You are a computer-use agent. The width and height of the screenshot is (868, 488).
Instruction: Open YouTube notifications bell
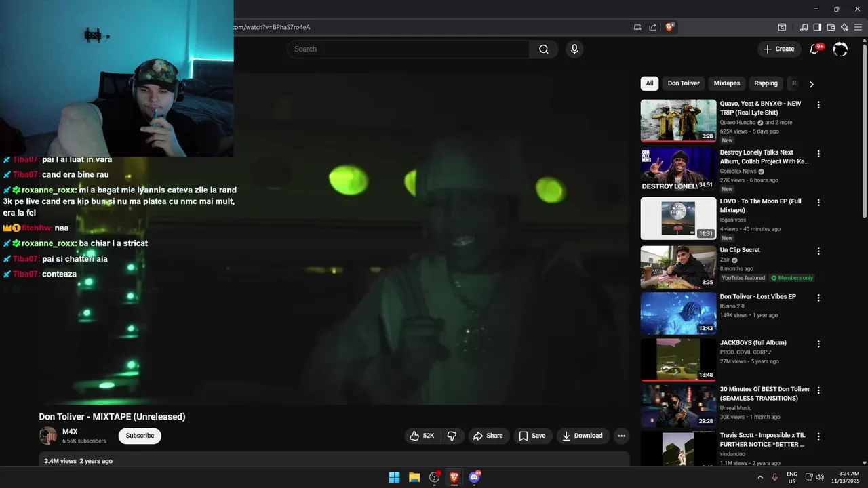(814, 49)
